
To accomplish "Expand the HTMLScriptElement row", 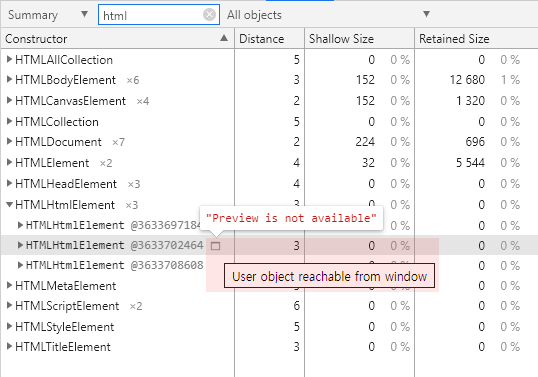I will 10,305.
